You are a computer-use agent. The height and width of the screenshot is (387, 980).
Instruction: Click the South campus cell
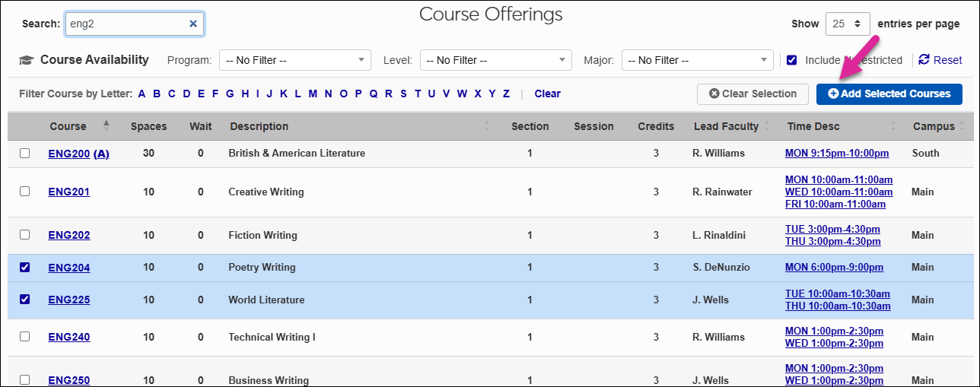(925, 153)
